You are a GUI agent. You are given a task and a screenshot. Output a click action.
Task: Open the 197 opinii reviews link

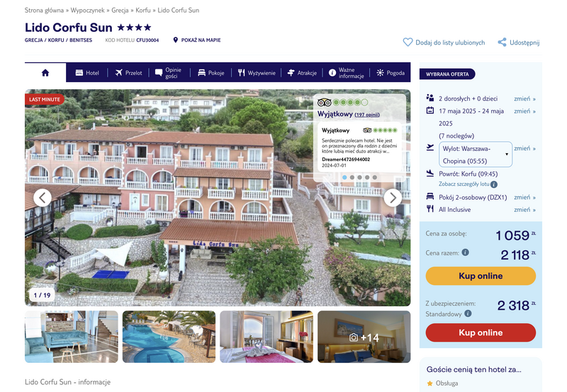367,115
